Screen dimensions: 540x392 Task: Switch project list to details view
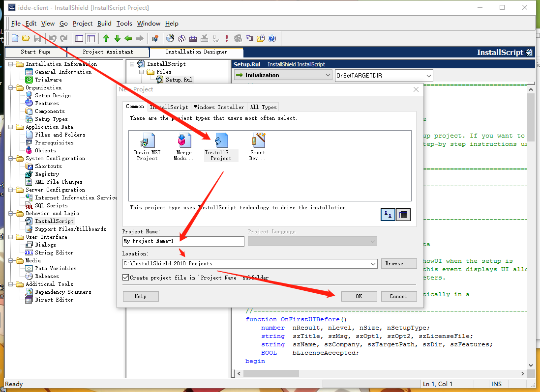(x=403, y=215)
